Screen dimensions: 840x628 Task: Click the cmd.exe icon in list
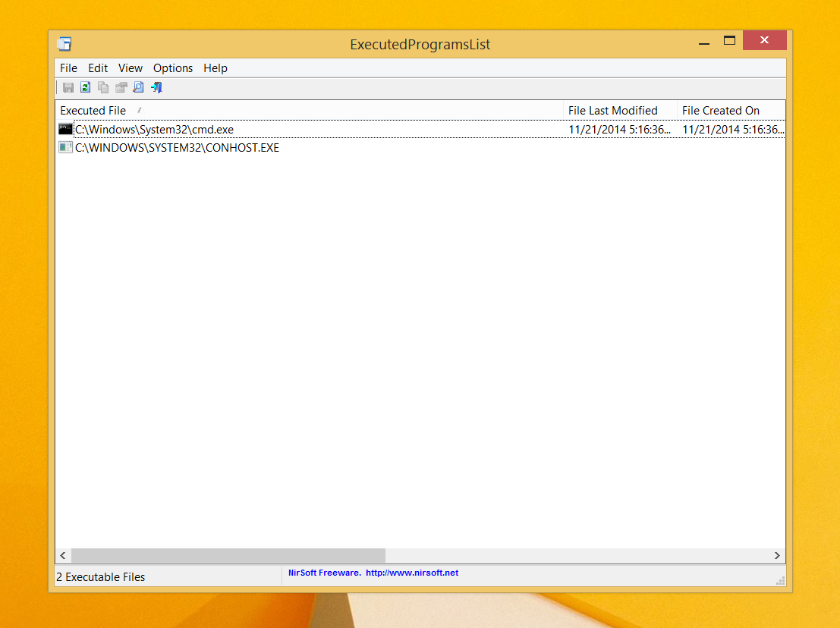[65, 129]
